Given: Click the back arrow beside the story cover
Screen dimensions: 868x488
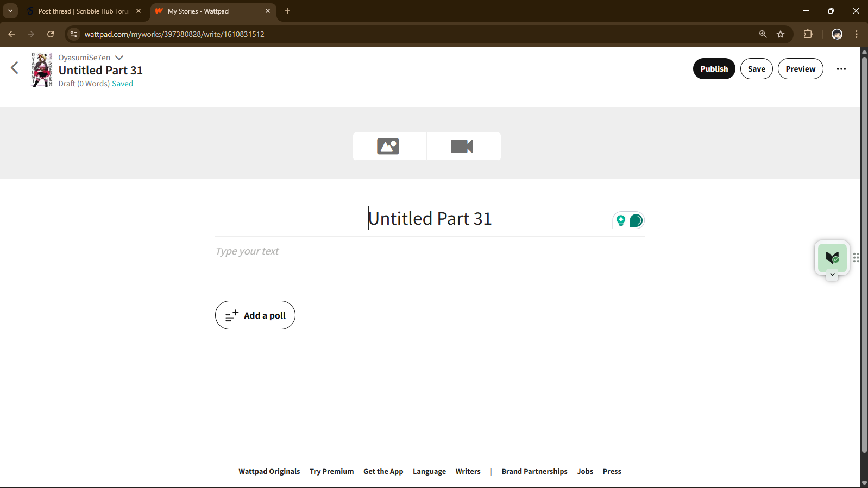Looking at the screenshot, I should click(x=15, y=68).
